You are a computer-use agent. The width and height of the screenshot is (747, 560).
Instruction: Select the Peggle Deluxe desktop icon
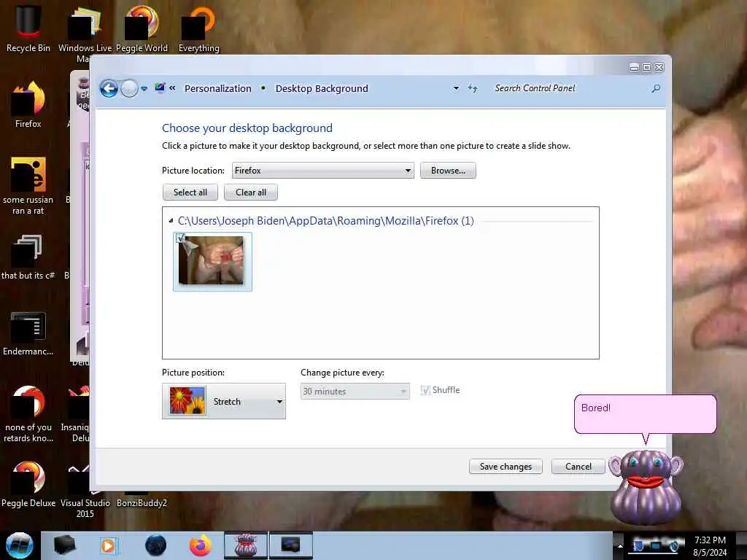(x=28, y=484)
